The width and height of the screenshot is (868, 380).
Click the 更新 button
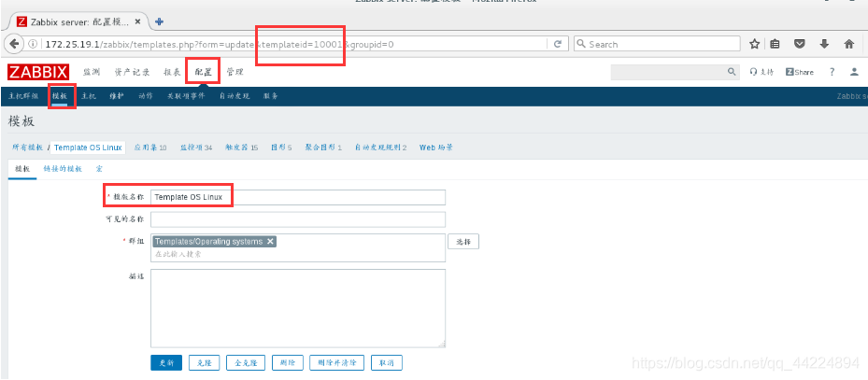pos(166,363)
